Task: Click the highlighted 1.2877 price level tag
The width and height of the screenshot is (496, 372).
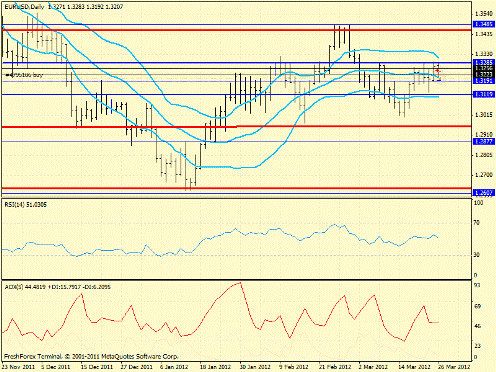Action: [x=484, y=142]
